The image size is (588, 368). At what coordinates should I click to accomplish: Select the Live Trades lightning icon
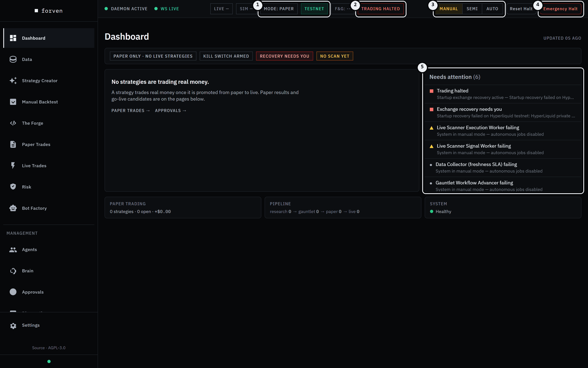point(13,166)
